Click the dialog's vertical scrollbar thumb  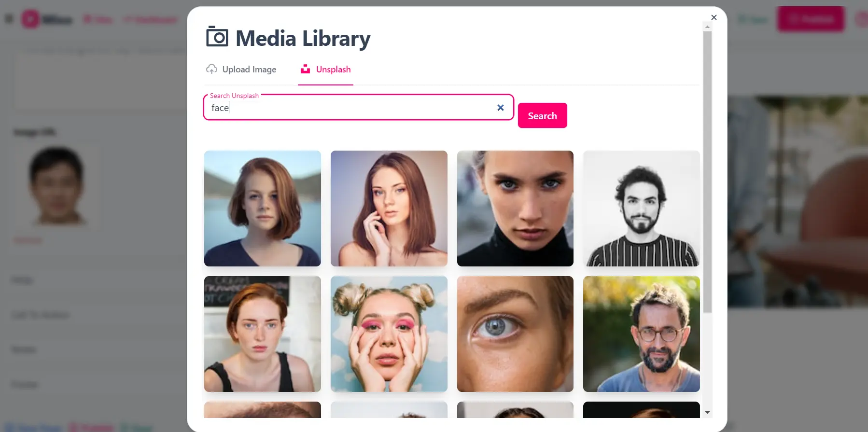pyautogui.click(x=707, y=172)
